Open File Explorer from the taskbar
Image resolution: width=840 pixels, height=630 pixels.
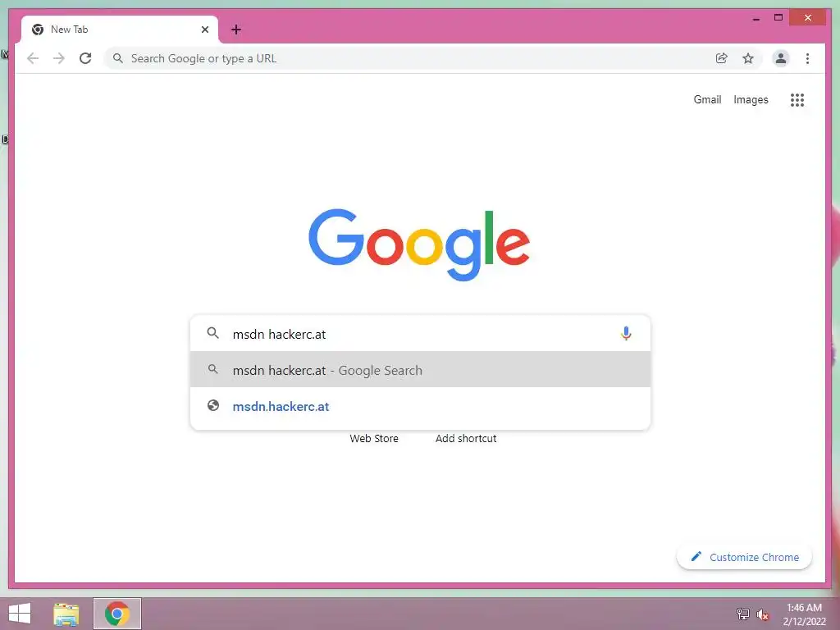66,614
